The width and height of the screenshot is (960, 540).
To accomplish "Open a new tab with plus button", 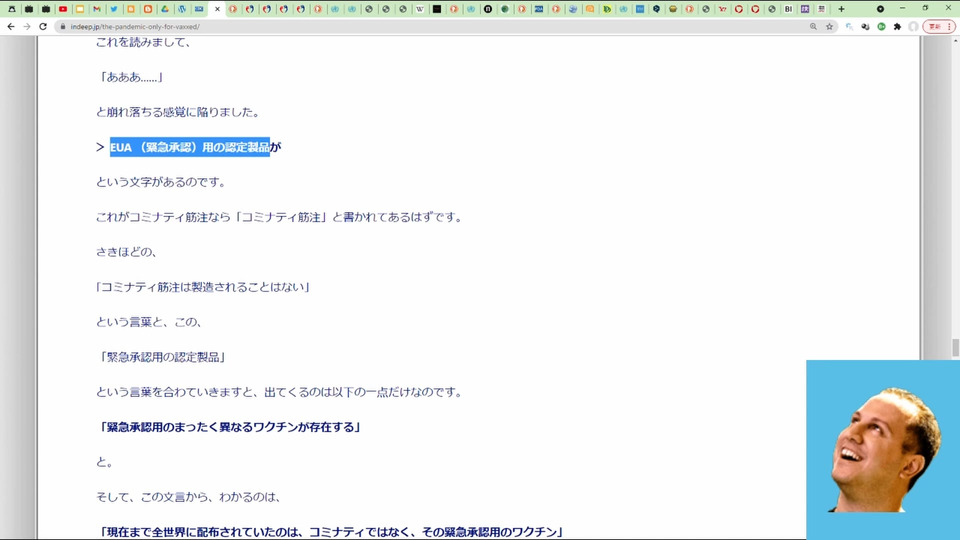I will click(x=841, y=9).
